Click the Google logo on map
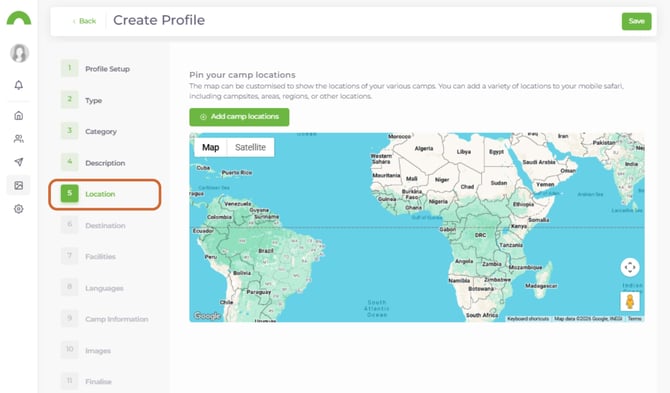Viewport: 670px width, 393px height. (207, 316)
